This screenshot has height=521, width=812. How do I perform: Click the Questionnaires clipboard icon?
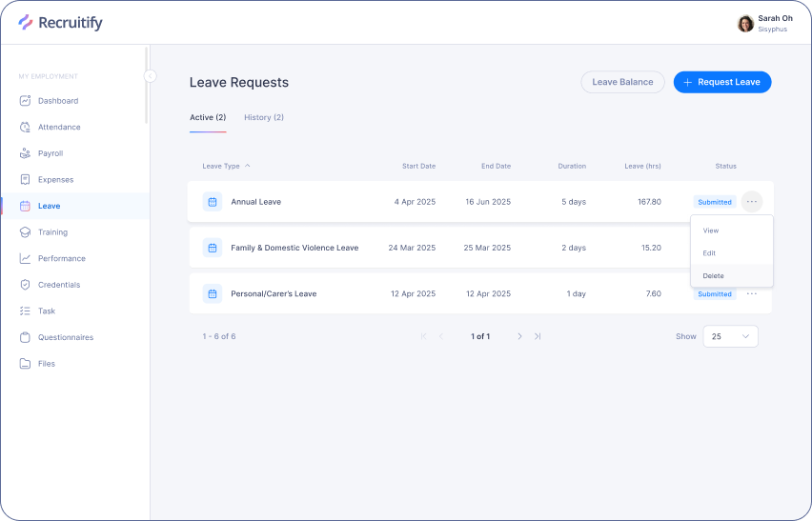[x=26, y=337]
